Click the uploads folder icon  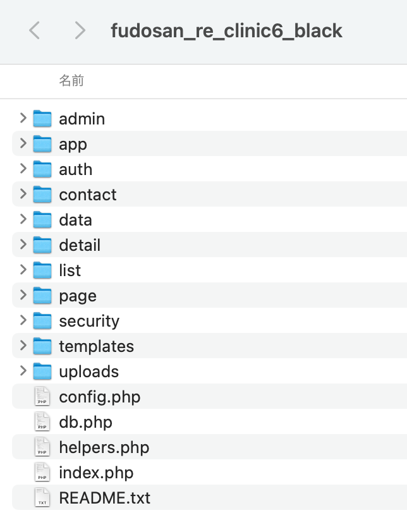pyautogui.click(x=42, y=371)
